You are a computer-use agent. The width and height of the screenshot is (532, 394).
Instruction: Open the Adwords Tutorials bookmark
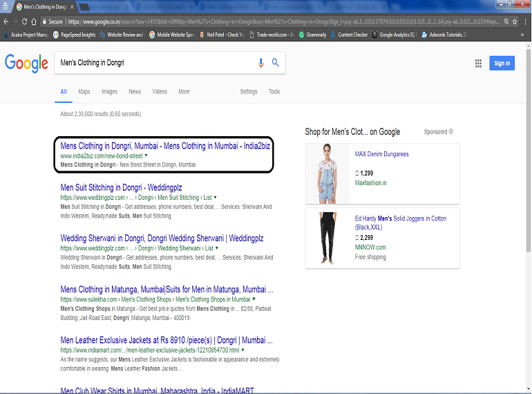click(444, 35)
